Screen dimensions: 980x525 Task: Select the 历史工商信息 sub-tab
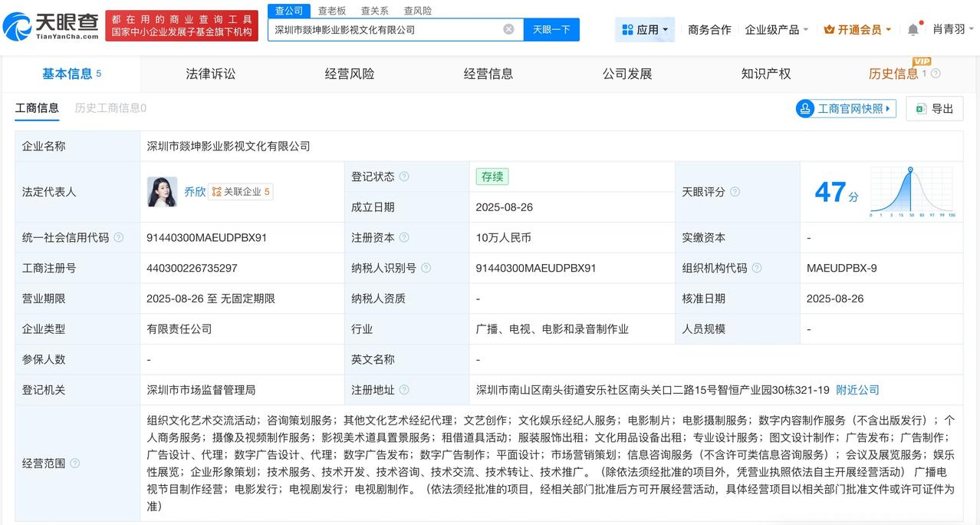coord(110,108)
